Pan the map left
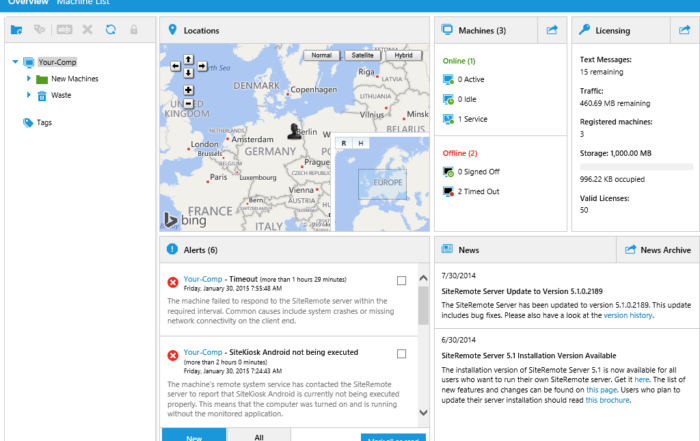The image size is (700, 441). point(175,66)
